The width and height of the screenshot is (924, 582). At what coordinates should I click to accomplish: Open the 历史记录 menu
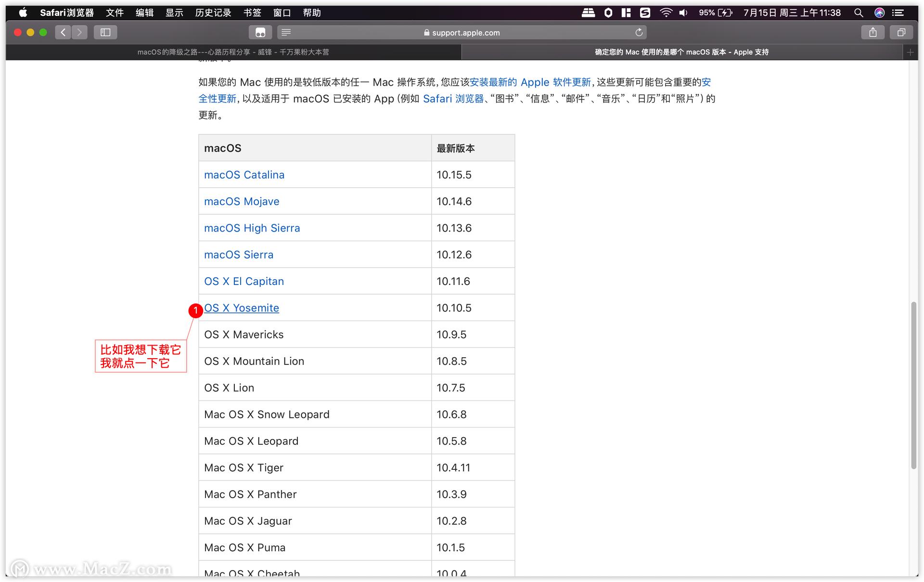pos(213,13)
